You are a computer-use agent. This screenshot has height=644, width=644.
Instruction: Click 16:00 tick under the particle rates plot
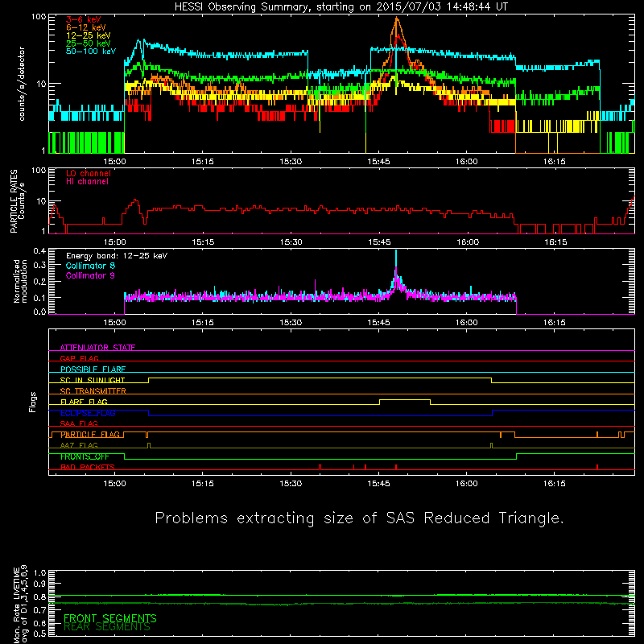click(x=468, y=242)
